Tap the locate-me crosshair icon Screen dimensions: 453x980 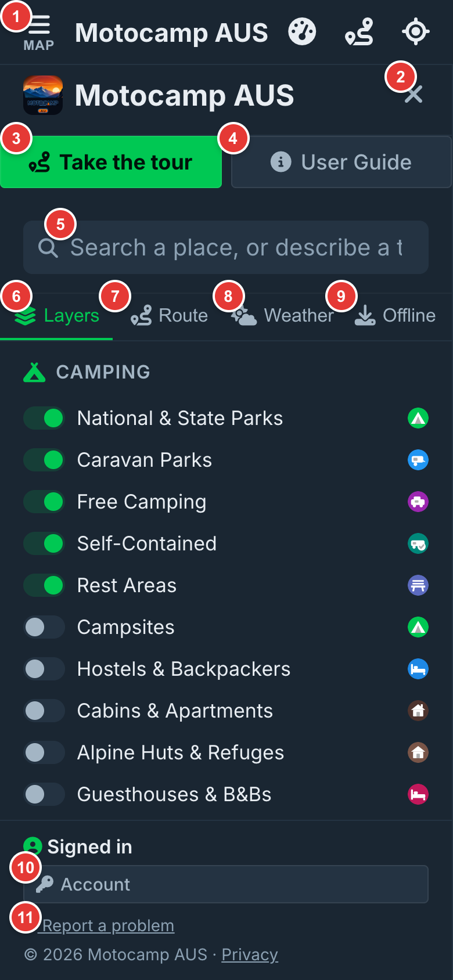coord(416,32)
